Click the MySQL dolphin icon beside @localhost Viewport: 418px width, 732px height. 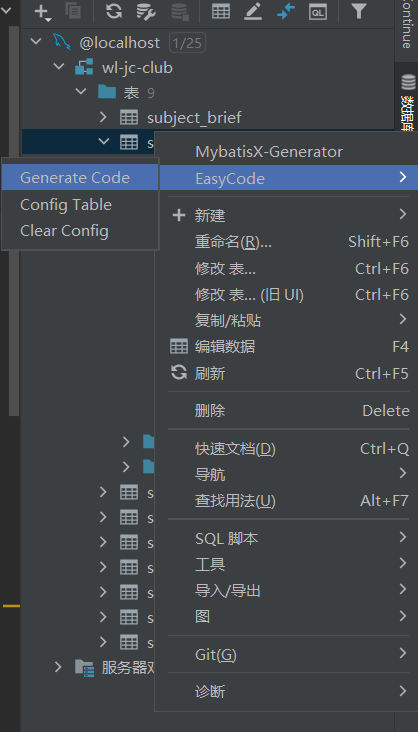(61, 43)
